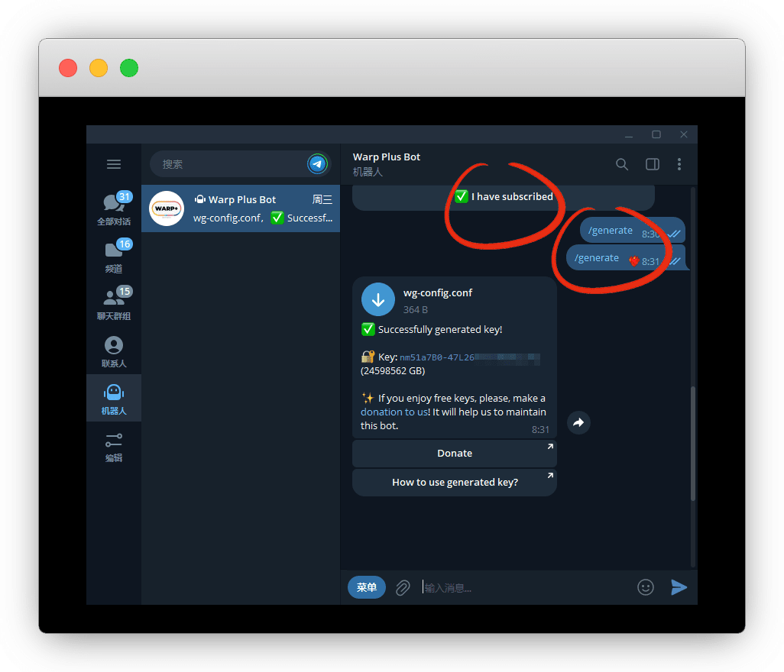Open the emoji picker
This screenshot has width=784, height=672.
click(646, 587)
